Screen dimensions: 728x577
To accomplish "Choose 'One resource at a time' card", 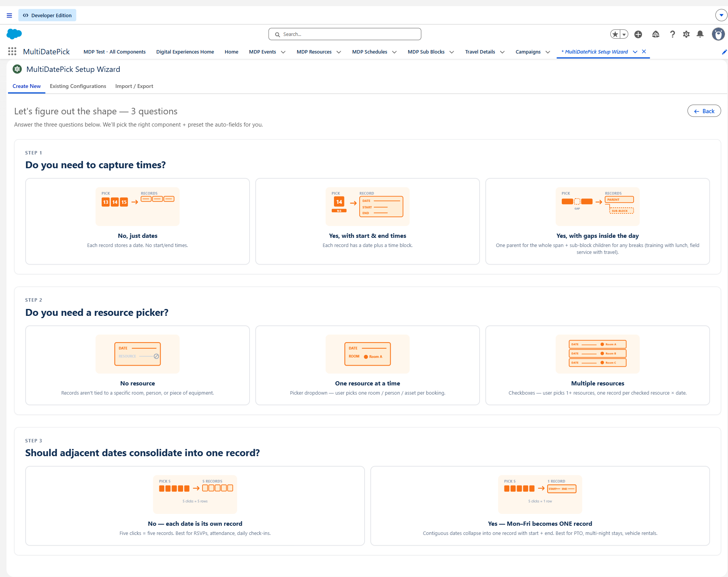I will (x=368, y=365).
